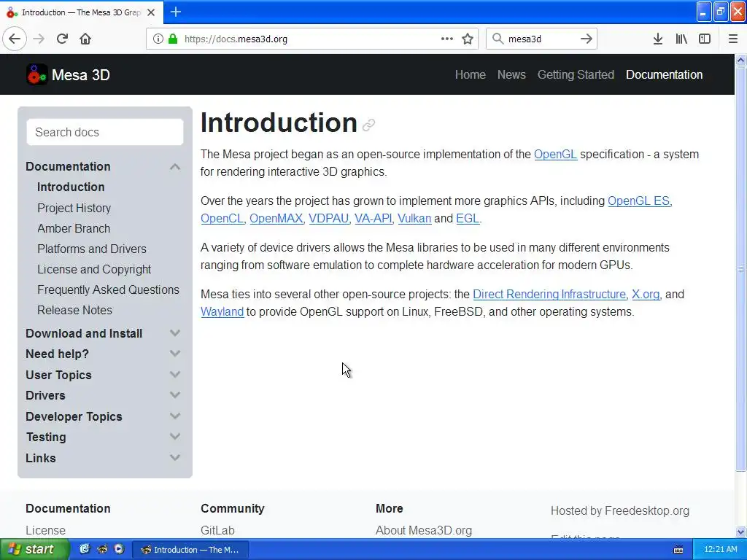Open License and Copyright page
Screen dimensions: 747x560
pos(94,270)
